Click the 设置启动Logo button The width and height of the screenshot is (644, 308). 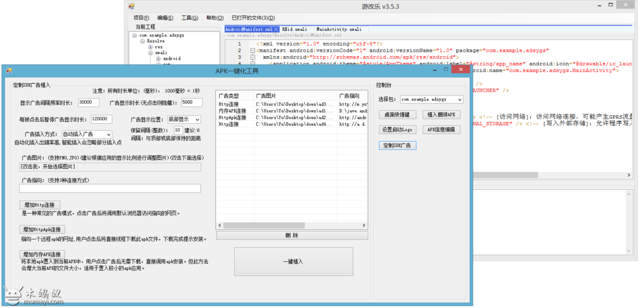[x=398, y=130]
